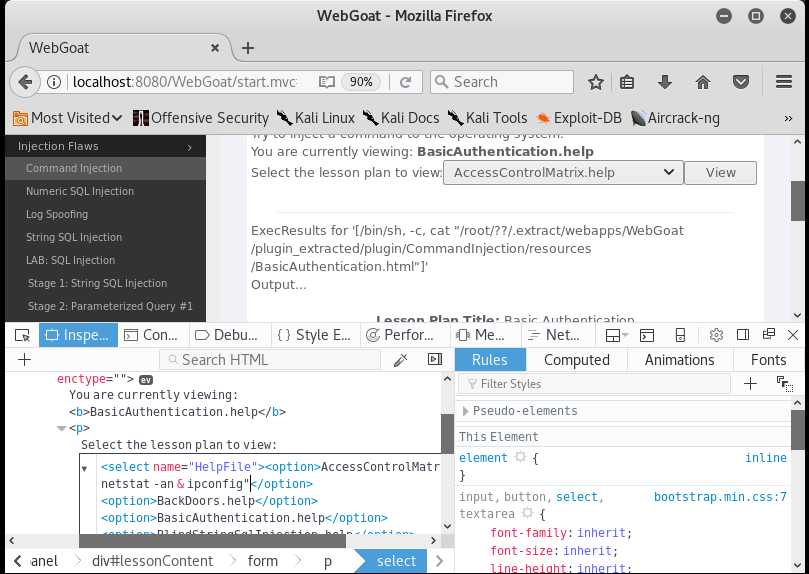Click the Search HTML field
809x574 pixels.
pos(270,359)
